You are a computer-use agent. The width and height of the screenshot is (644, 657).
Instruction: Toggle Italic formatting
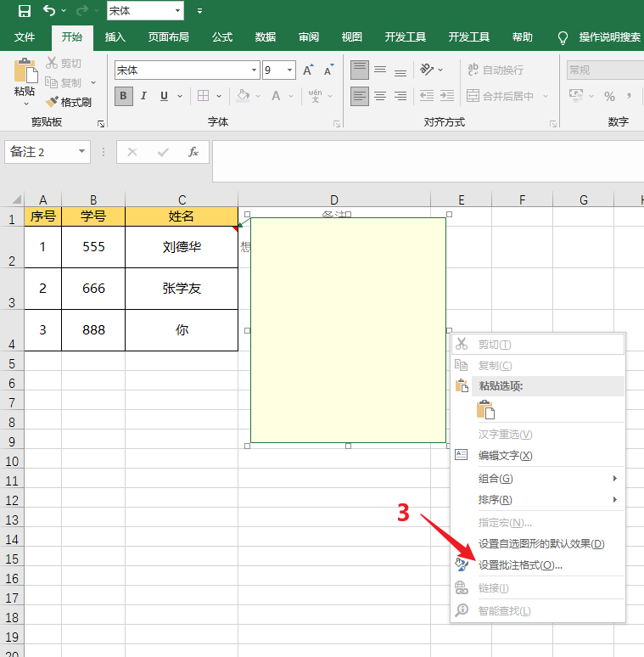[143, 96]
